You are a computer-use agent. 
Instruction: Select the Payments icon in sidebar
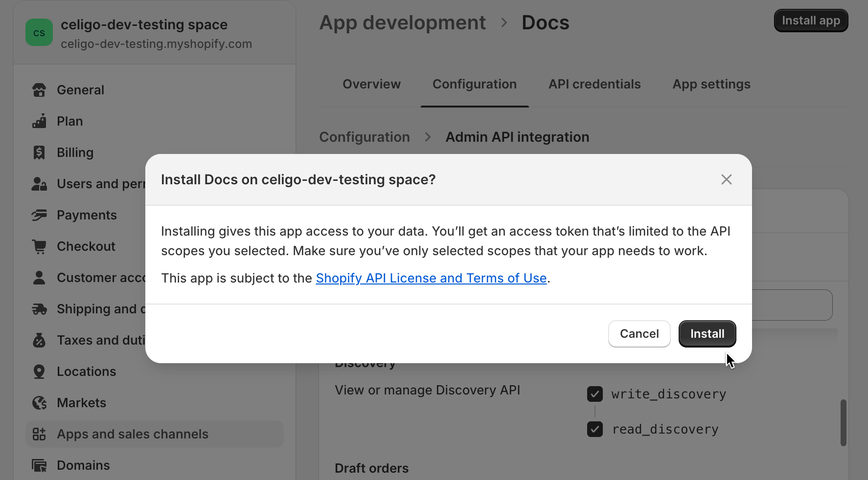click(x=39, y=215)
